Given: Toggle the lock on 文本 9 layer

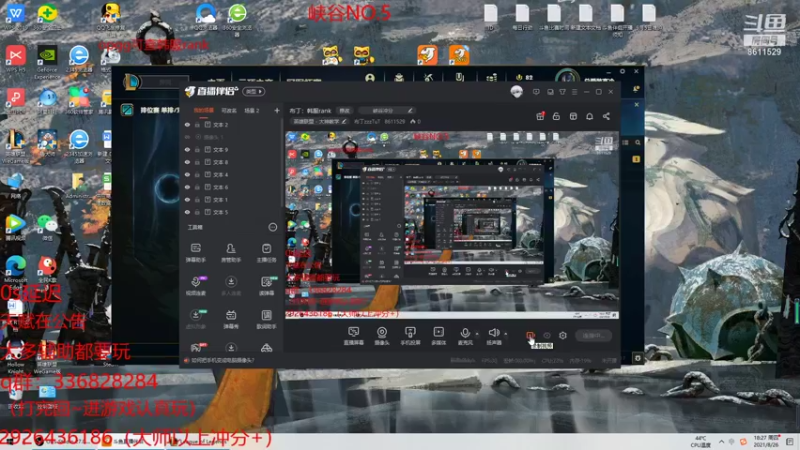Looking at the screenshot, I should pyautogui.click(x=197, y=149).
